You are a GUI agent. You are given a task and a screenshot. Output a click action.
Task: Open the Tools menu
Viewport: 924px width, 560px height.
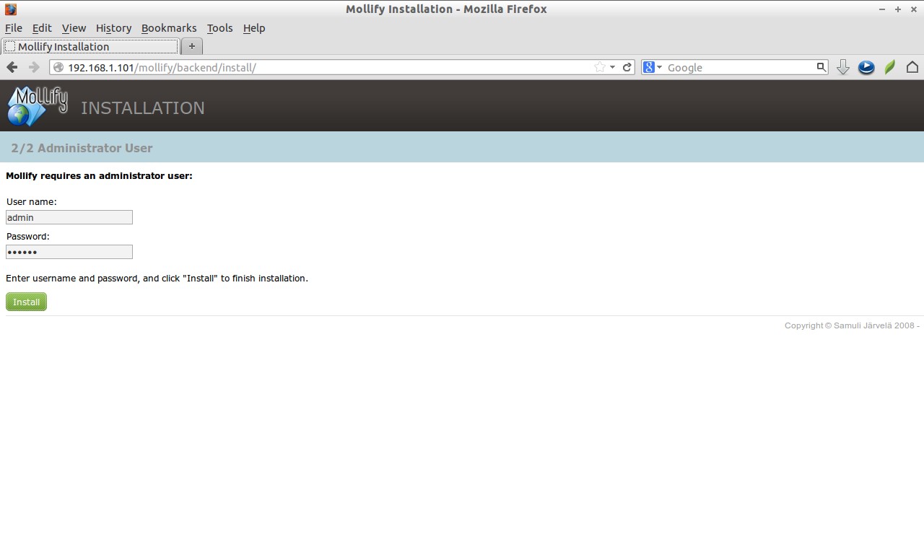click(219, 28)
